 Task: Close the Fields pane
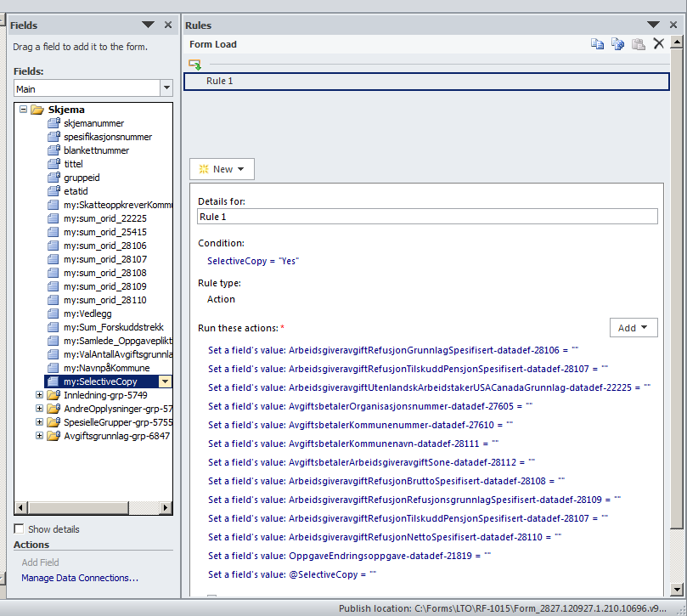[x=168, y=25]
